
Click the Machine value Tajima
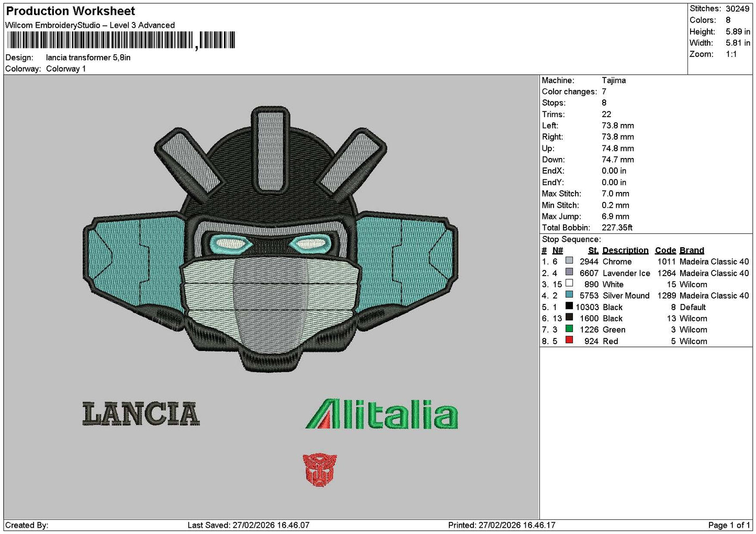point(614,81)
